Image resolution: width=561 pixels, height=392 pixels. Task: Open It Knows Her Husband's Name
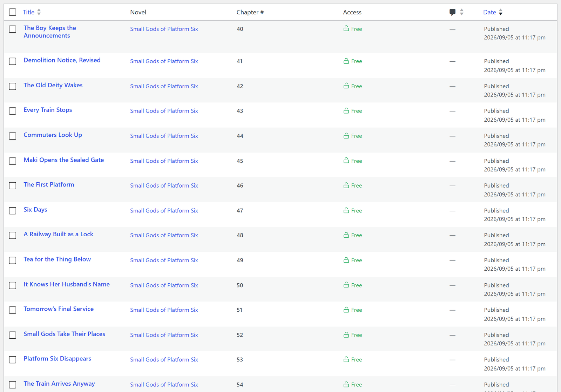coord(67,284)
